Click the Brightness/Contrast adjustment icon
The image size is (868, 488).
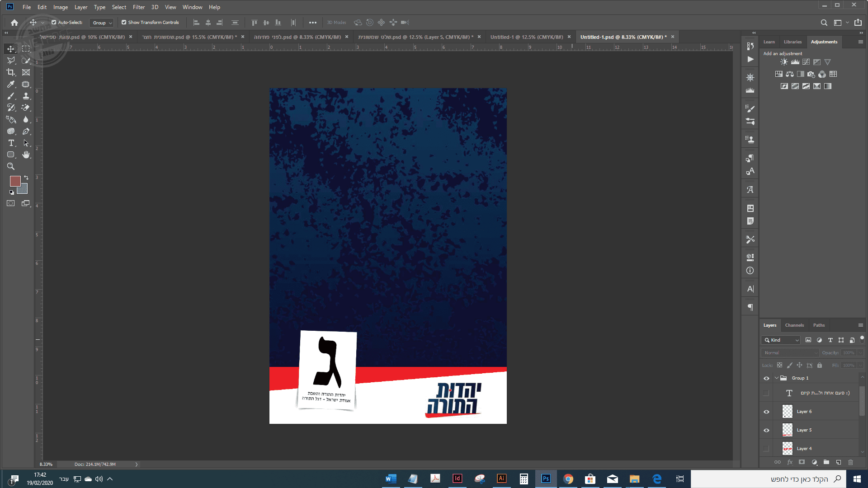[x=784, y=62]
